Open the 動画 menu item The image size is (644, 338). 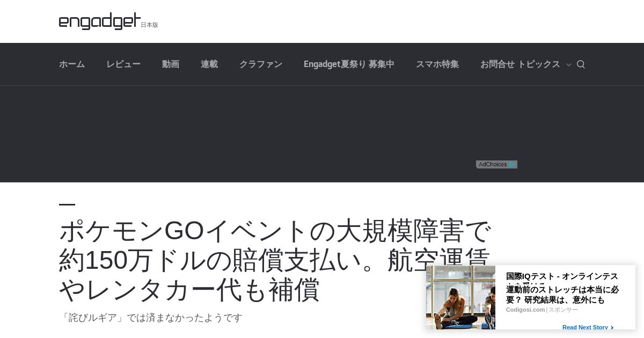pos(171,64)
